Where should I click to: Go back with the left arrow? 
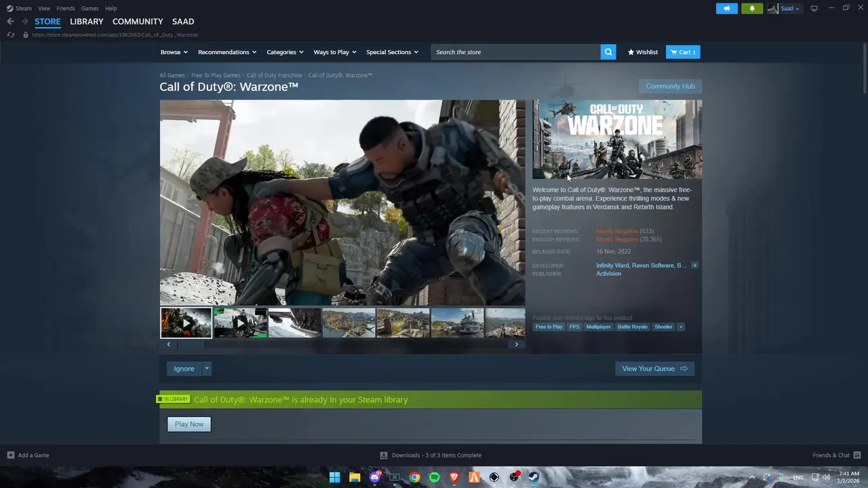(10, 22)
